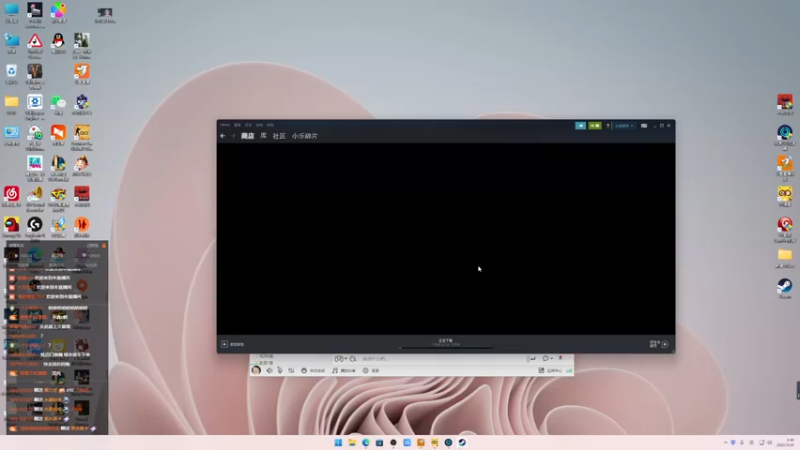
Task: Select the Logitech G HUB desktop icon
Action: pos(35,228)
